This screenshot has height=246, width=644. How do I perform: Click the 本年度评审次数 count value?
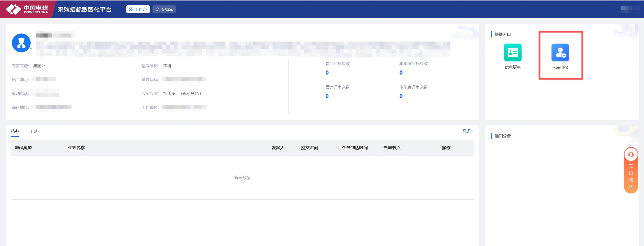[401, 96]
